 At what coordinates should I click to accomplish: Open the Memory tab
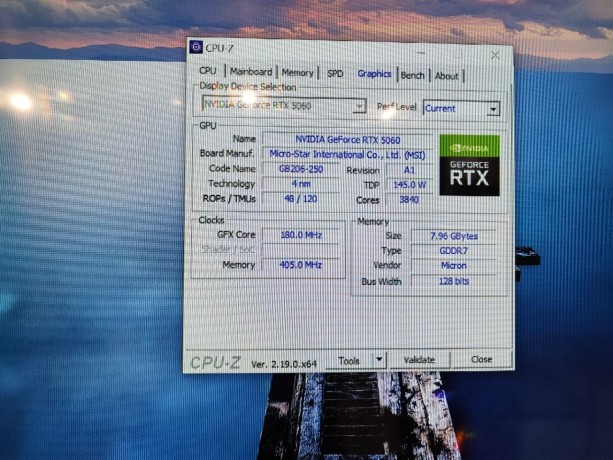pos(298,73)
